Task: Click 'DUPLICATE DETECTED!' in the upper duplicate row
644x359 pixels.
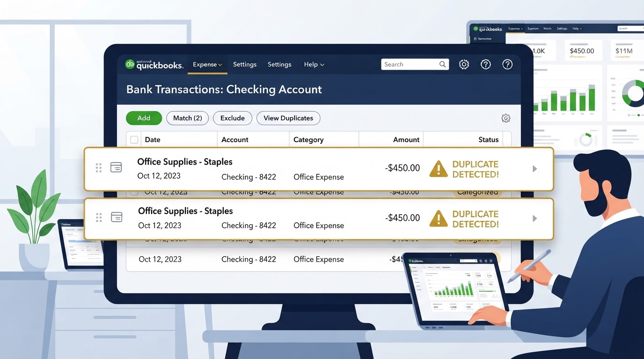Action: coord(476,169)
